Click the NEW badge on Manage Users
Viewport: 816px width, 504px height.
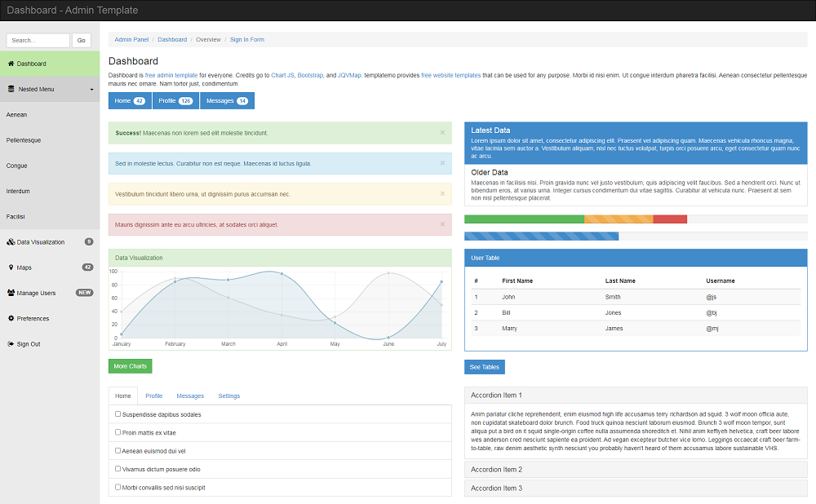point(84,293)
